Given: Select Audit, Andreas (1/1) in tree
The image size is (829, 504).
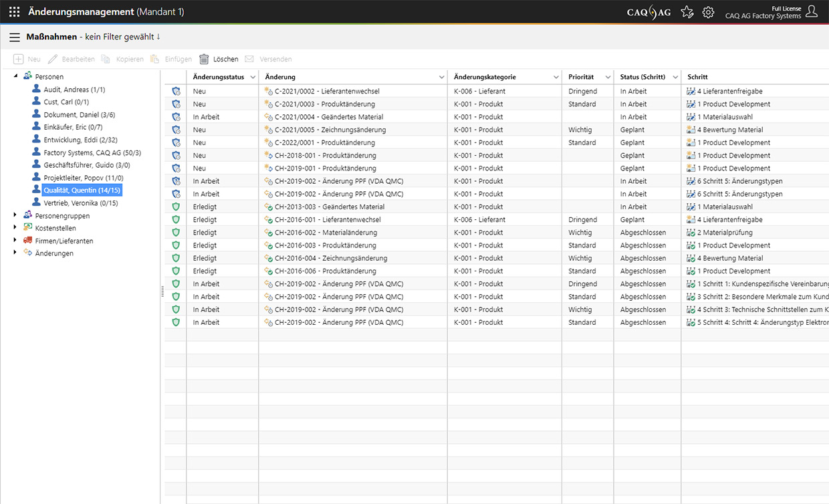Looking at the screenshot, I should [74, 90].
